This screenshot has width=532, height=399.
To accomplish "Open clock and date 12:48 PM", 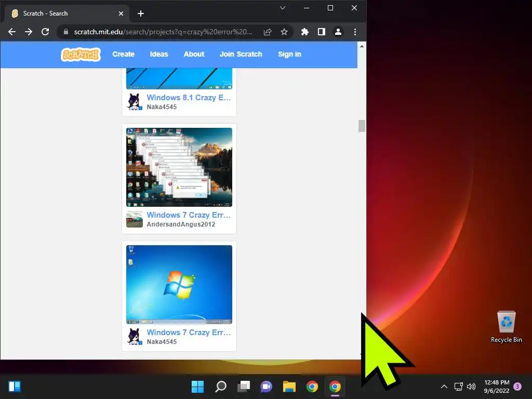I will [497, 387].
